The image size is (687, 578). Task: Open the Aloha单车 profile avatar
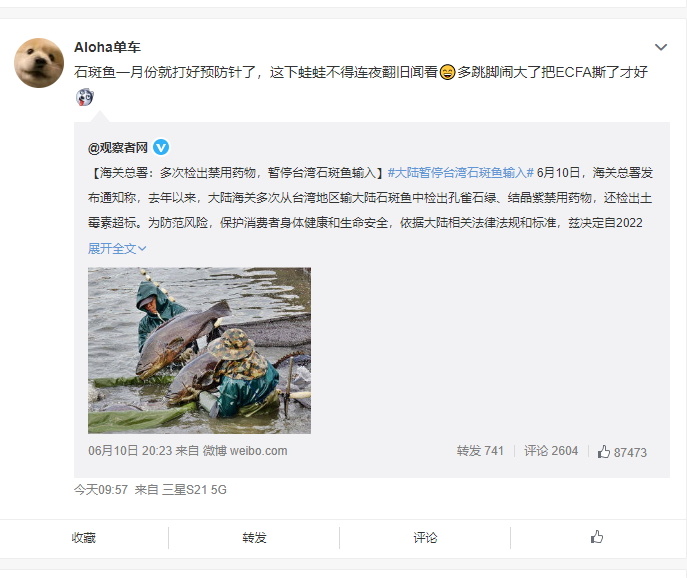39,63
